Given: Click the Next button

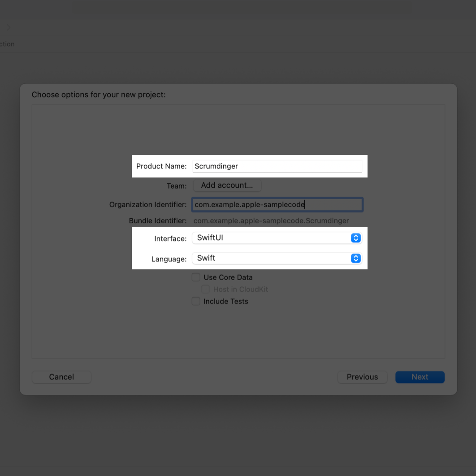Looking at the screenshot, I should point(420,377).
